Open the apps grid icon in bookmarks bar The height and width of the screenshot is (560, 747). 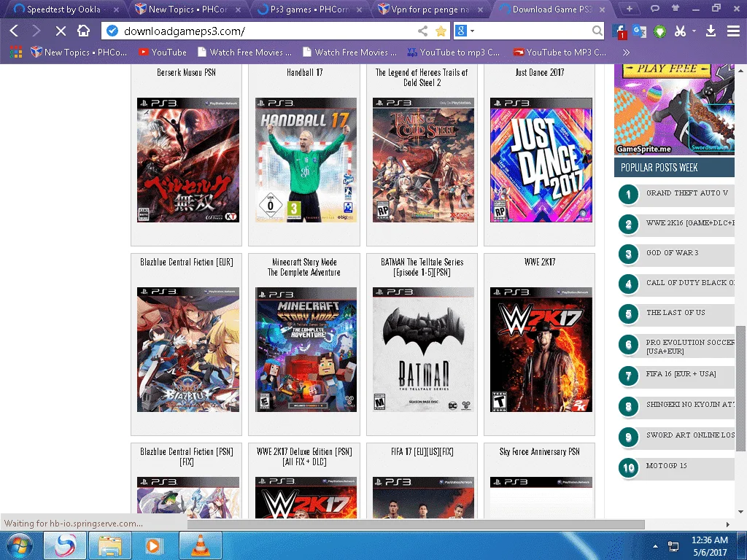[x=16, y=52]
